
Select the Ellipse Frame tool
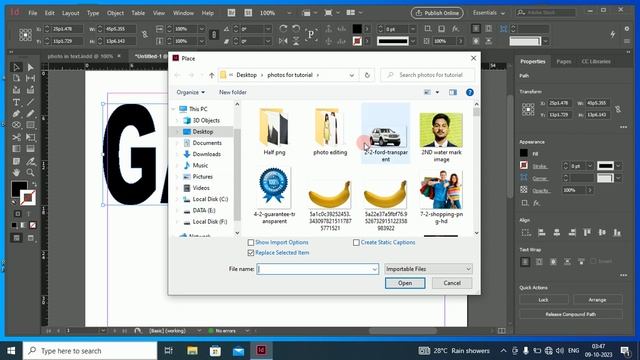(16, 125)
